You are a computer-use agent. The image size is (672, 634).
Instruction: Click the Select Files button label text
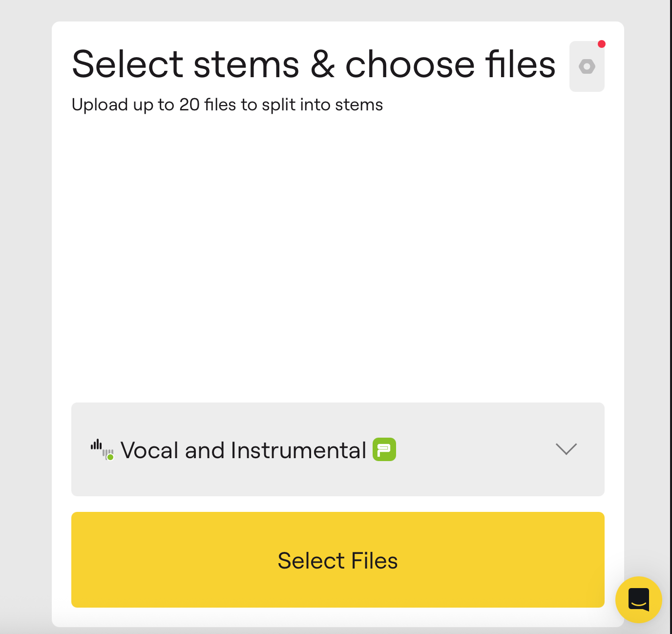point(337,560)
